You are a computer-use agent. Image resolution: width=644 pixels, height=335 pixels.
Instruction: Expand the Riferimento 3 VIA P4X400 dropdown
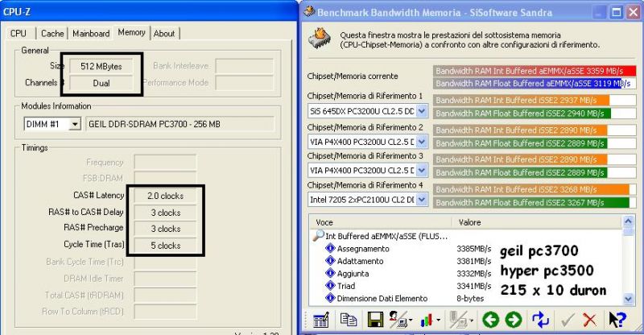point(422,170)
